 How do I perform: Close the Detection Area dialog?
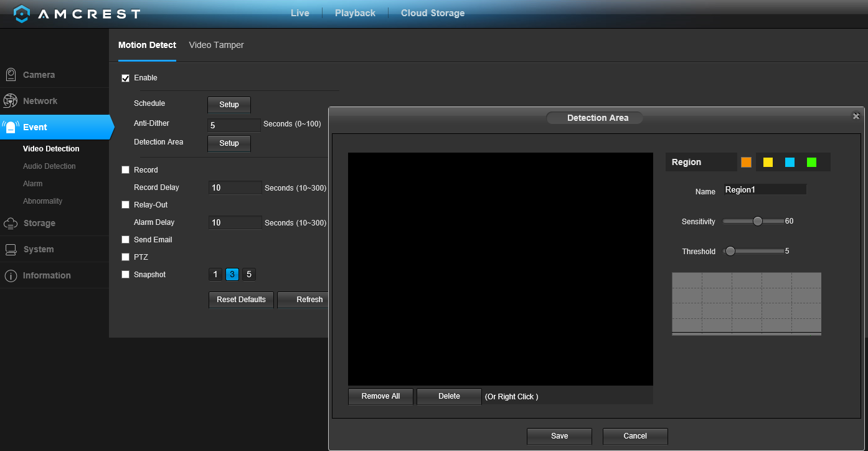(856, 116)
